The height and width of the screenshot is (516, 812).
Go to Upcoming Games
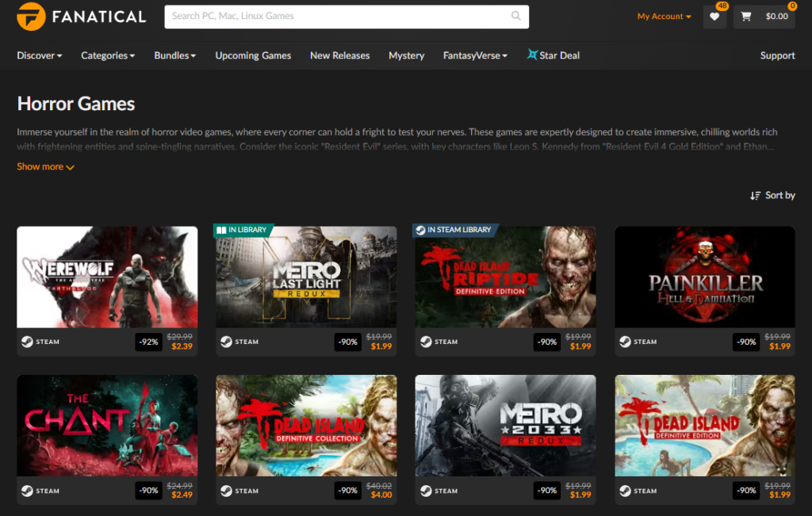(253, 55)
